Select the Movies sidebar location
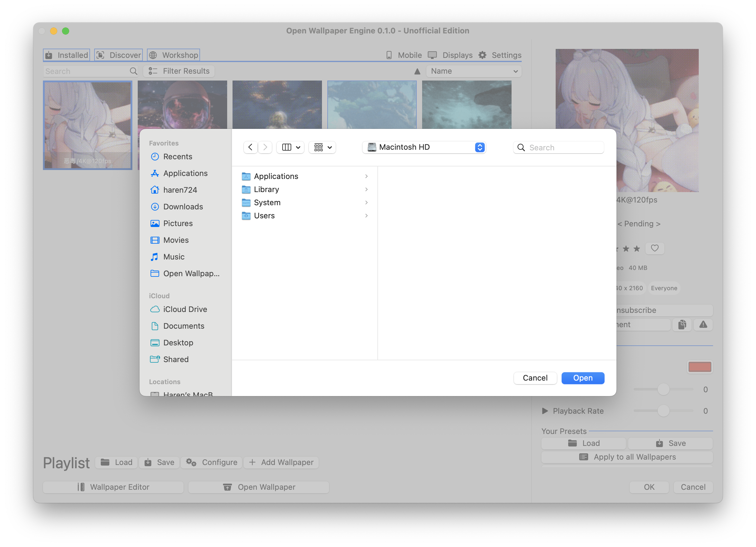This screenshot has height=547, width=756. (176, 240)
